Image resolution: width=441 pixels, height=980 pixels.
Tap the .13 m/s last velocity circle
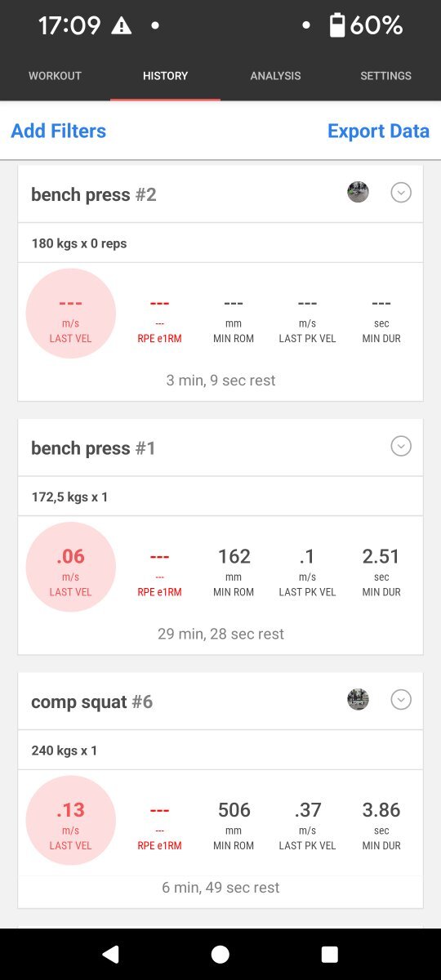(x=71, y=820)
